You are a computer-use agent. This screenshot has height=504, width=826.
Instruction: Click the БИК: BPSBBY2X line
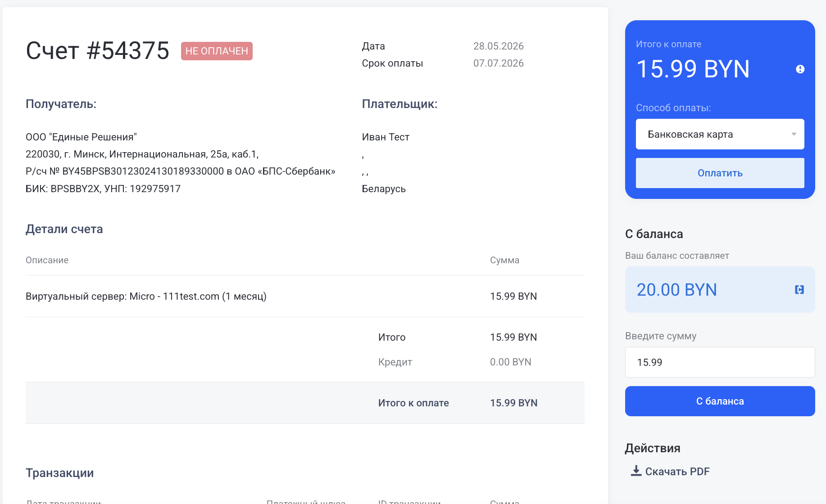(x=103, y=189)
